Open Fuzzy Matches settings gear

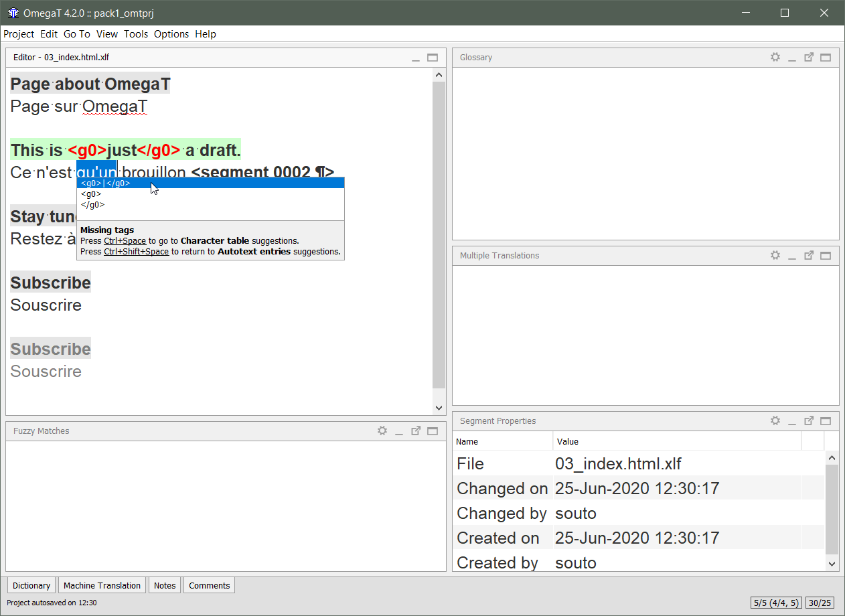pyautogui.click(x=382, y=431)
